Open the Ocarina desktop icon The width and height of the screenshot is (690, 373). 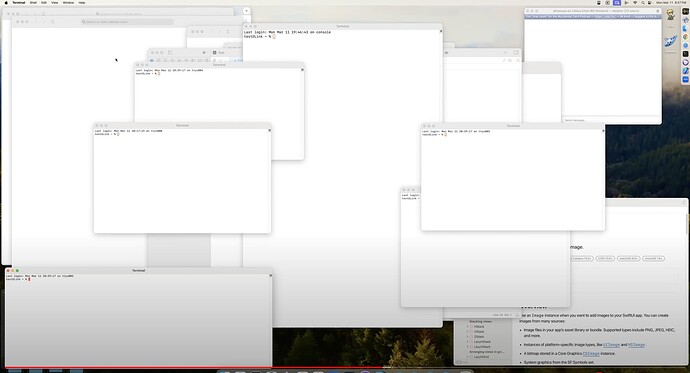(671, 42)
